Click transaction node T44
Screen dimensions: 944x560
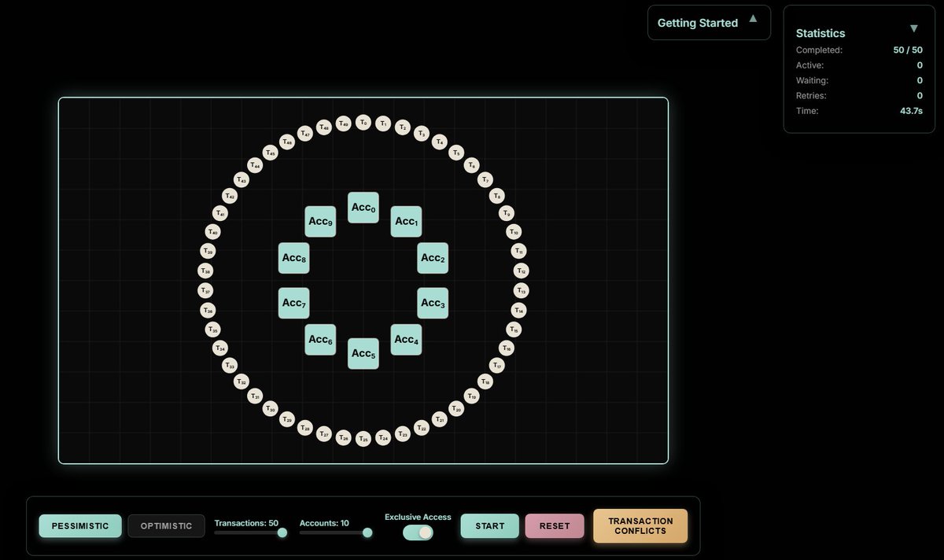(255, 166)
